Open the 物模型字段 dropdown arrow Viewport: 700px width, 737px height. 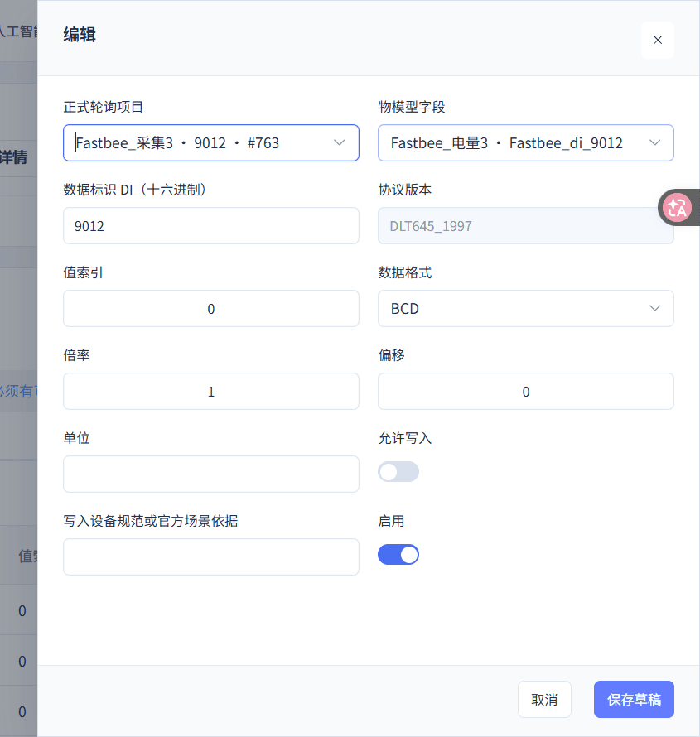pyautogui.click(x=654, y=142)
